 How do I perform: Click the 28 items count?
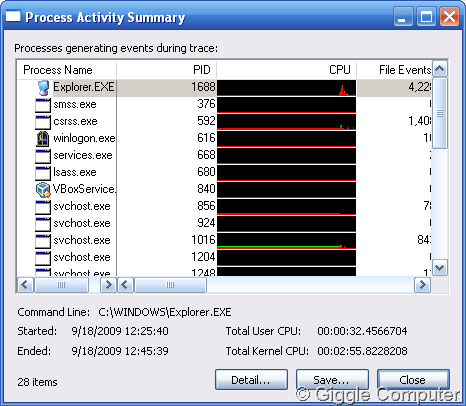coord(37,382)
